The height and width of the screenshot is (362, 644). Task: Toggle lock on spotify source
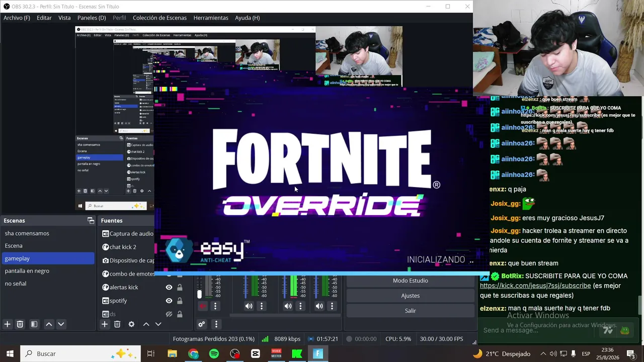click(x=180, y=301)
